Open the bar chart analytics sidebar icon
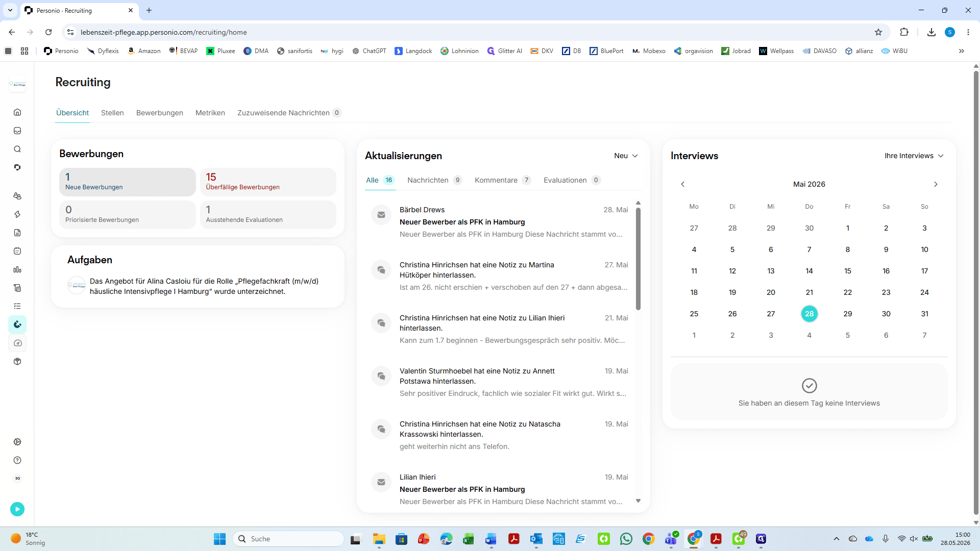 [x=17, y=269]
